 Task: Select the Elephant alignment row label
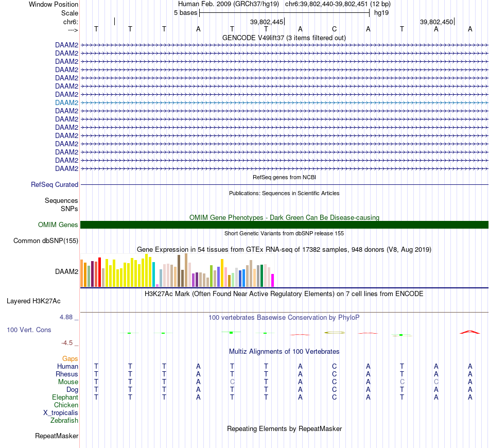pyautogui.click(x=65, y=397)
